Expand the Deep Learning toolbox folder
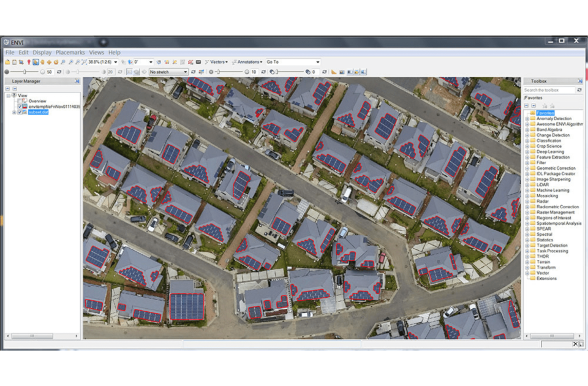 pos(527,151)
